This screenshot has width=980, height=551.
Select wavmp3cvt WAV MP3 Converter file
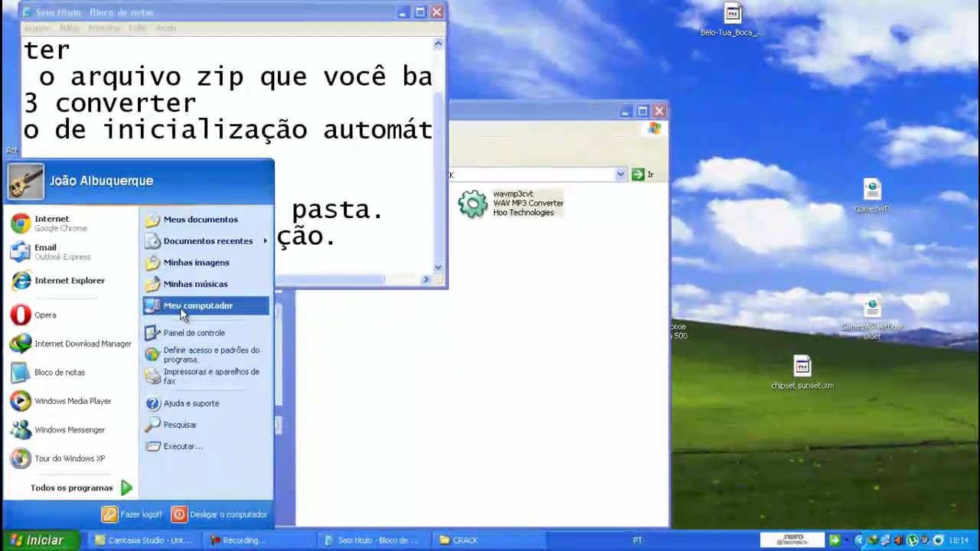511,204
